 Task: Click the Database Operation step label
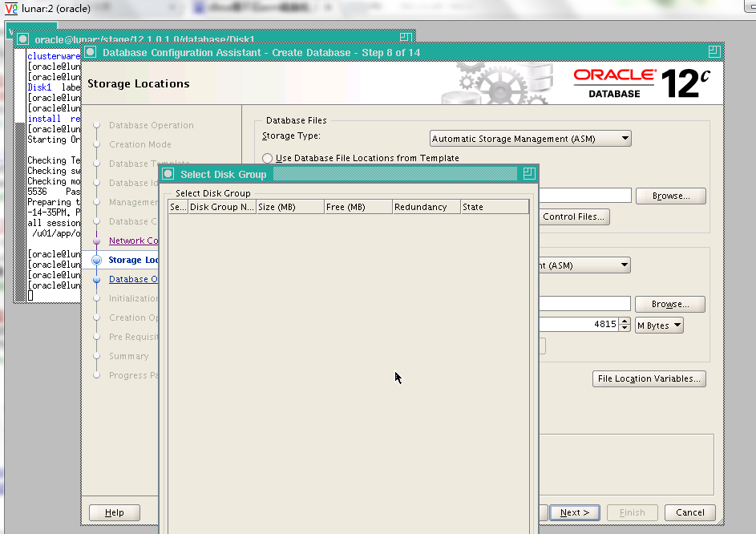(152, 125)
